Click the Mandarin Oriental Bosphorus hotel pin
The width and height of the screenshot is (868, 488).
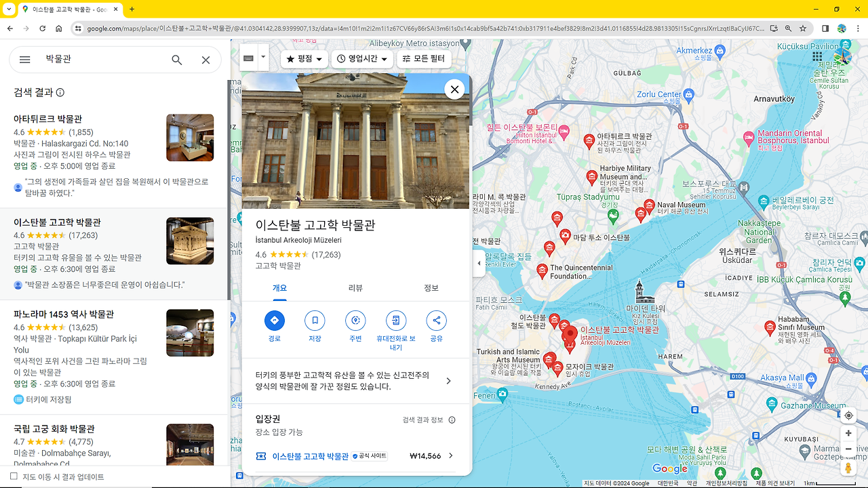[749, 139]
